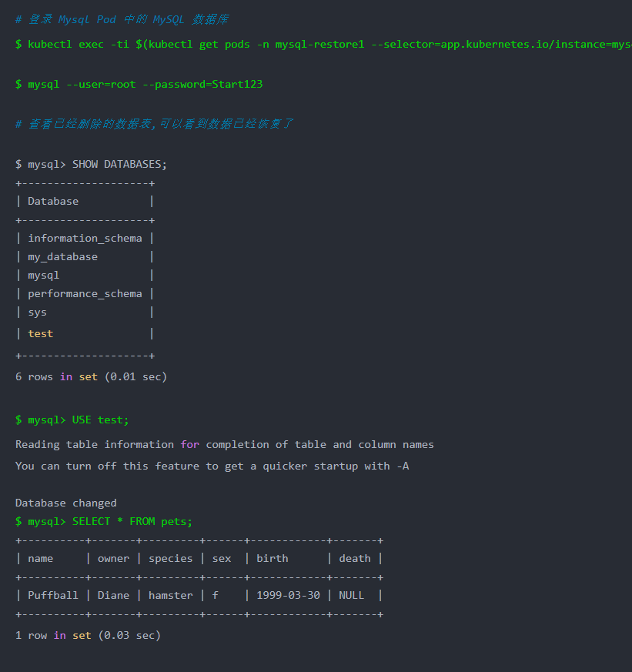Click the '6 rows in set' result line
Viewport: 632px width, 672px height.
(x=92, y=376)
